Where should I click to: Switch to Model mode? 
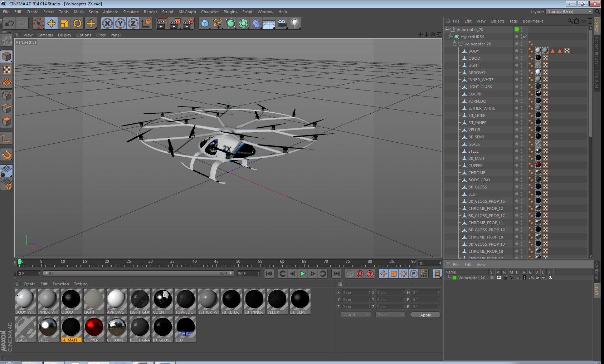(x=6, y=56)
